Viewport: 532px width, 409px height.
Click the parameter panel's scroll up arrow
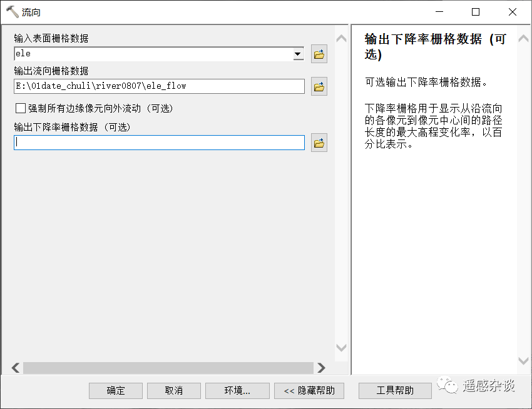click(x=341, y=39)
